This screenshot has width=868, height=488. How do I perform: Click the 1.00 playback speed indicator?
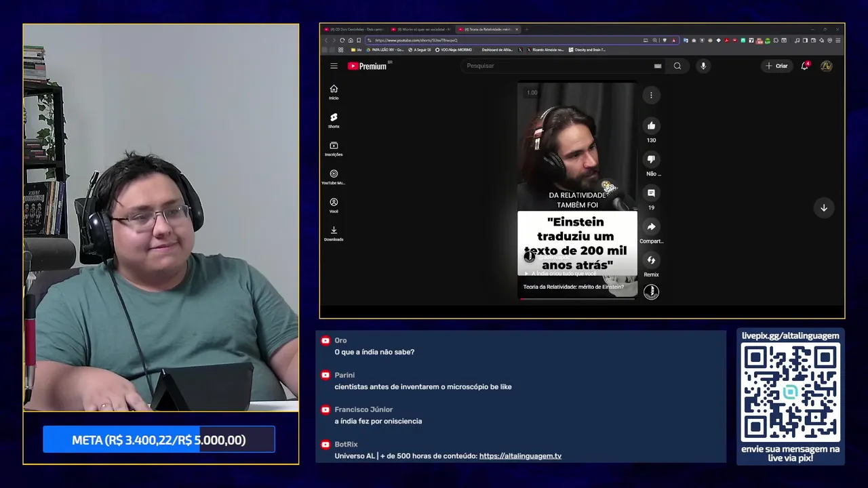tap(532, 93)
